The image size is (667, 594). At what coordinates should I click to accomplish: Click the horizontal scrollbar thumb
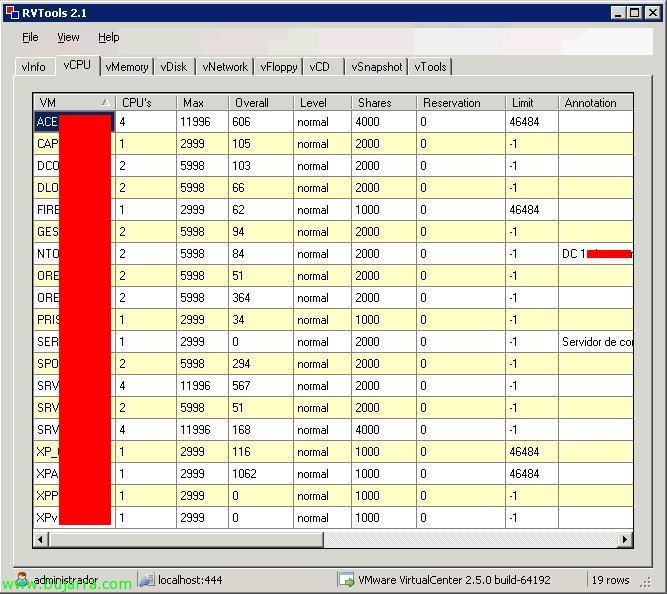click(186, 539)
